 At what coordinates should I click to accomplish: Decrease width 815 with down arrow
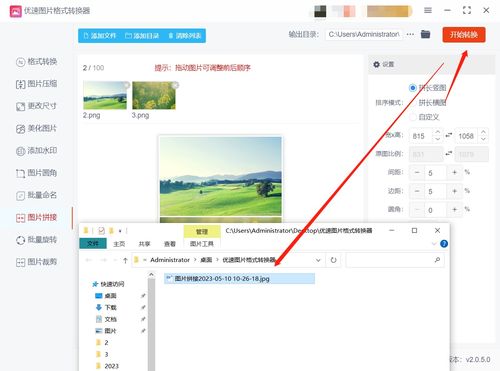click(438, 139)
